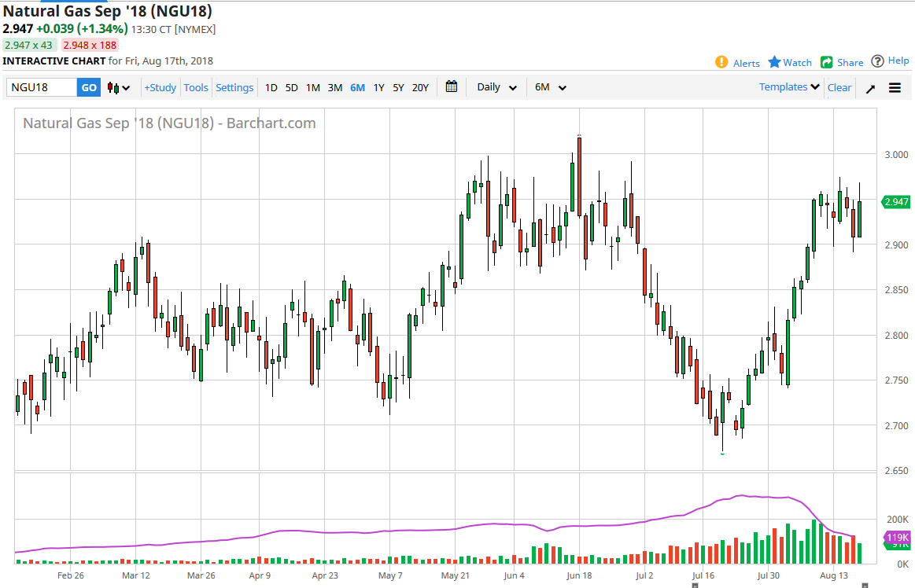
Task: Open the Help question mark icon
Action: pyautogui.click(x=877, y=61)
